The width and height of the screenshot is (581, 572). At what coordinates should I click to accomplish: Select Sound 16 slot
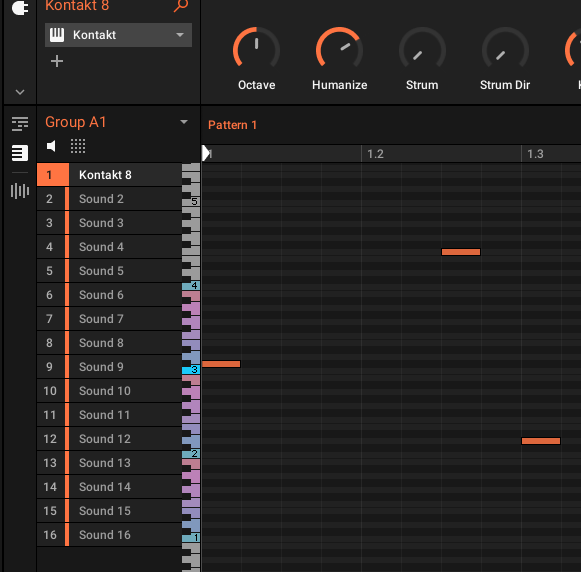tap(109, 535)
